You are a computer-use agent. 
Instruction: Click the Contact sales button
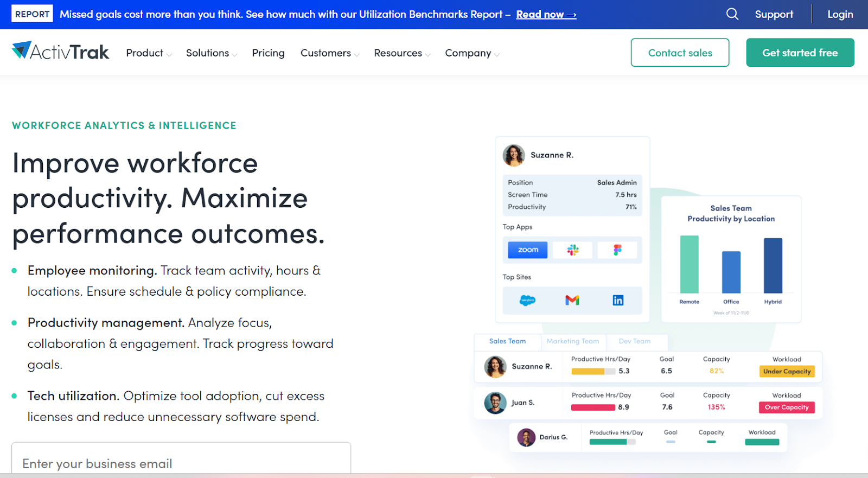click(680, 53)
